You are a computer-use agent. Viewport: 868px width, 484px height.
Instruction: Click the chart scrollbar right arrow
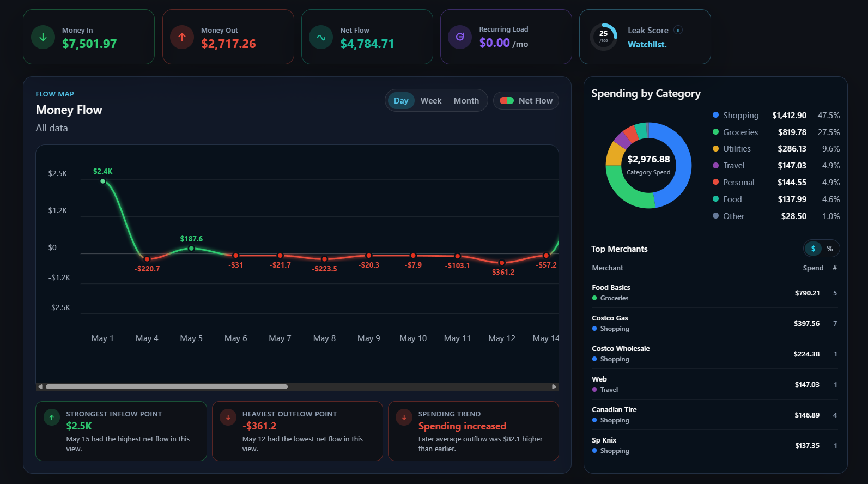[x=554, y=387]
